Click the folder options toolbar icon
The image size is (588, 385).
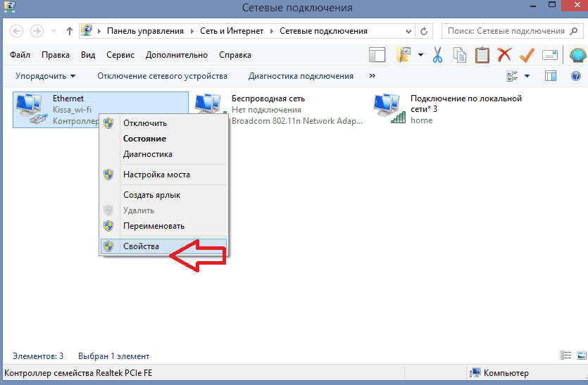click(404, 55)
